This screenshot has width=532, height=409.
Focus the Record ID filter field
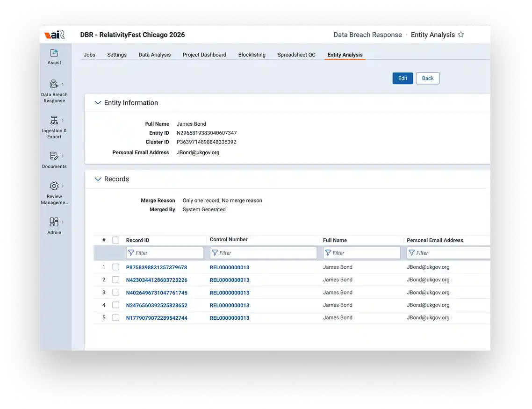click(x=165, y=253)
